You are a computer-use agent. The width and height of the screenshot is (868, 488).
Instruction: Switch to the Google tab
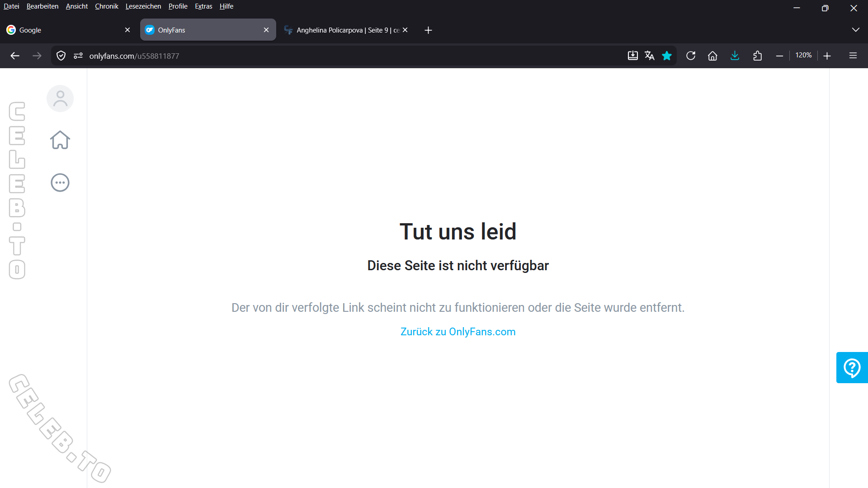click(x=63, y=30)
